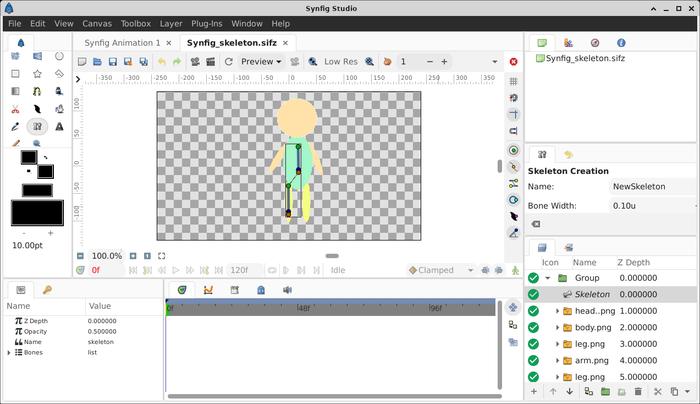Click the Redo arrow icon
700x404 pixels.
click(x=177, y=62)
